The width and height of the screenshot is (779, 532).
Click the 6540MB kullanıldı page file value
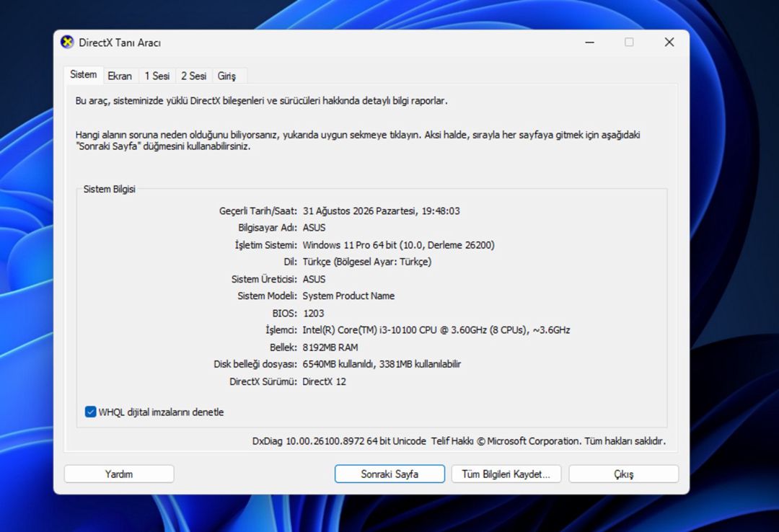pyautogui.click(x=382, y=364)
